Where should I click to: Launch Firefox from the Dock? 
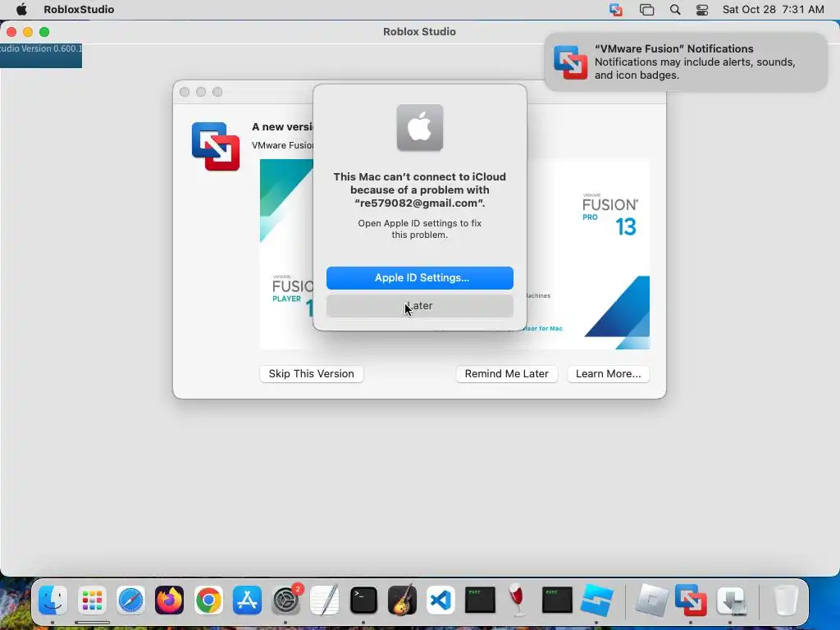pyautogui.click(x=169, y=600)
